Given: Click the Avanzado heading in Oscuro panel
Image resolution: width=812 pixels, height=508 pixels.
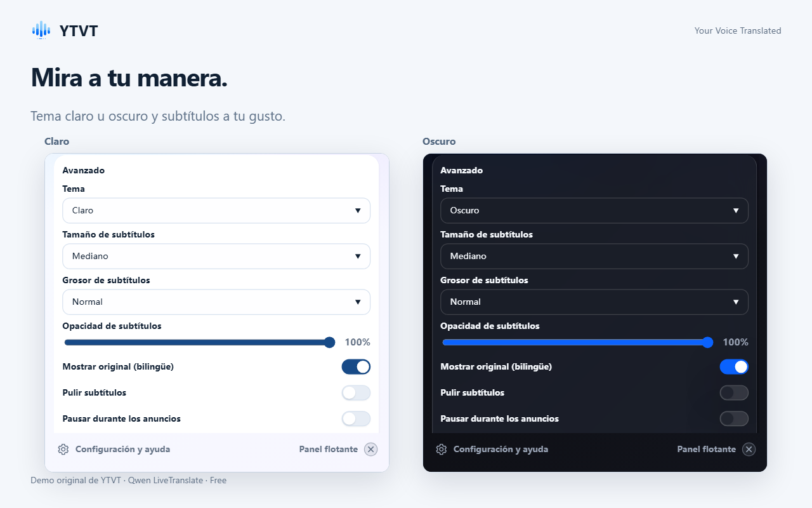Looking at the screenshot, I should [x=462, y=170].
